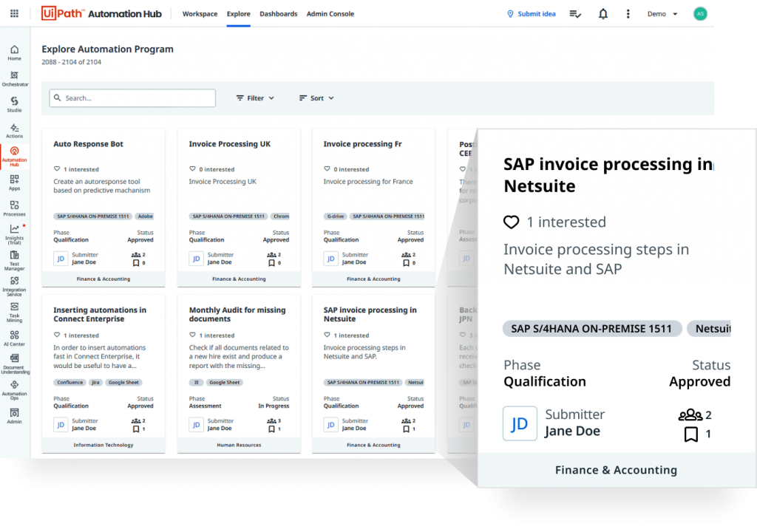Click the JD avatar on Auto Response Bot card
The image size is (757, 532).
(61, 259)
